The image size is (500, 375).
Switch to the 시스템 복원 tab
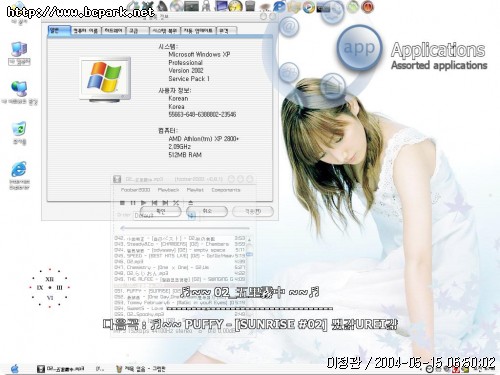(x=164, y=31)
